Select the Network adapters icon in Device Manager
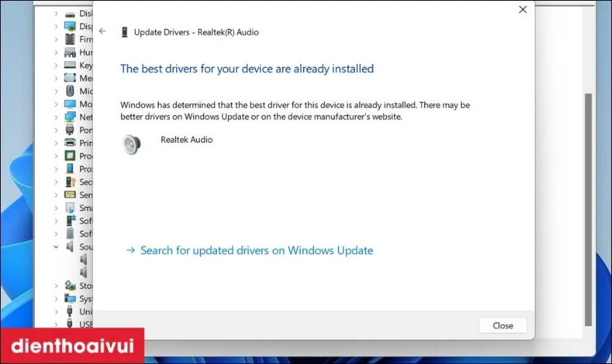Viewport: 612px width, 364px height. pos(70,117)
